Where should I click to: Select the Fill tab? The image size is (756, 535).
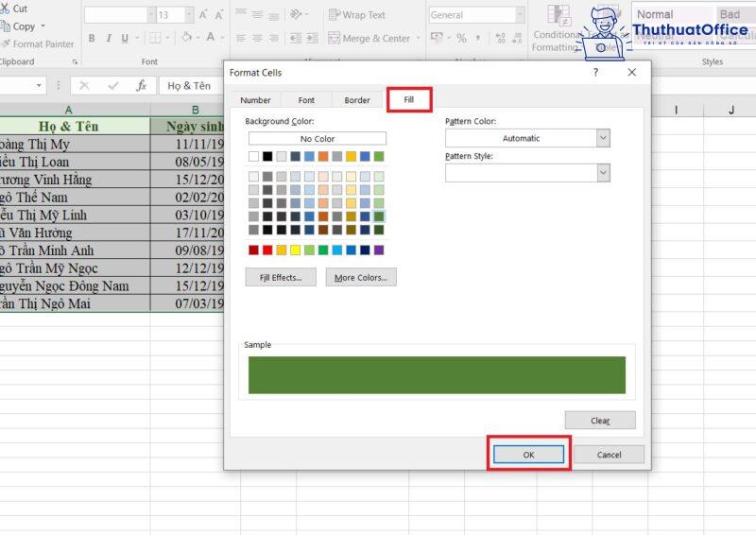(x=409, y=99)
